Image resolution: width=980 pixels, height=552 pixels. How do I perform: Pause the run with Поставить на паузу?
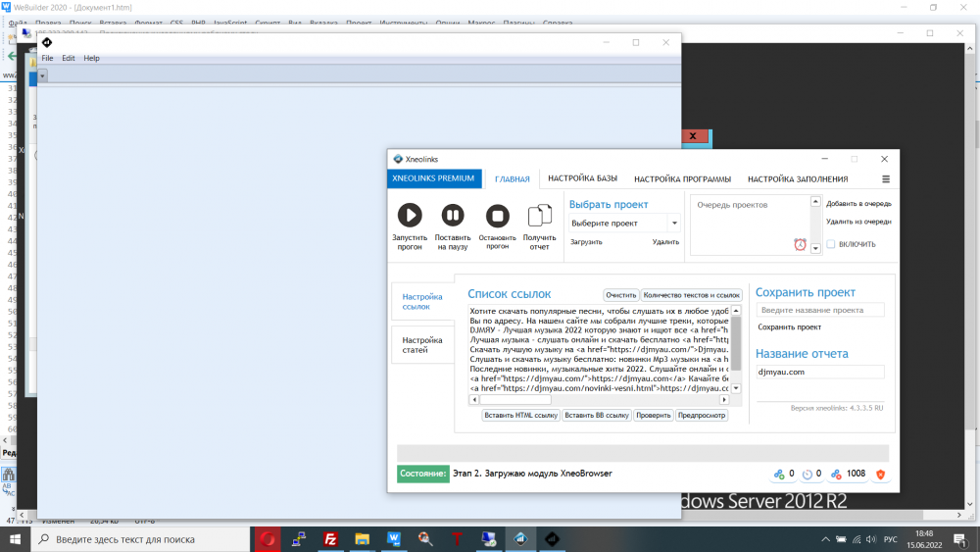453,216
